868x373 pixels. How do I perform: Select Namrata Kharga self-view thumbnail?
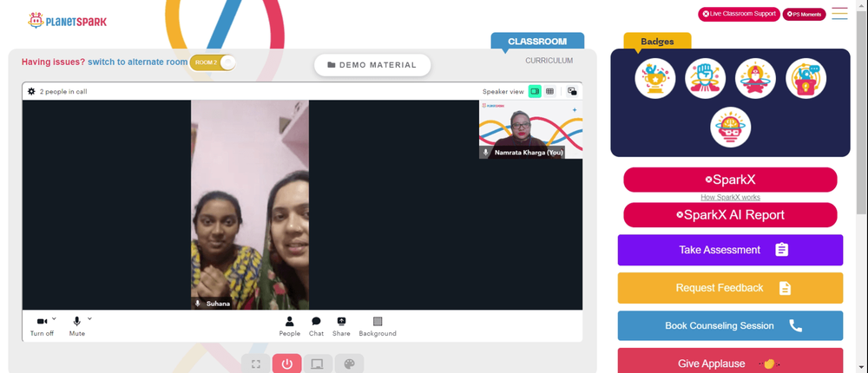click(x=531, y=129)
